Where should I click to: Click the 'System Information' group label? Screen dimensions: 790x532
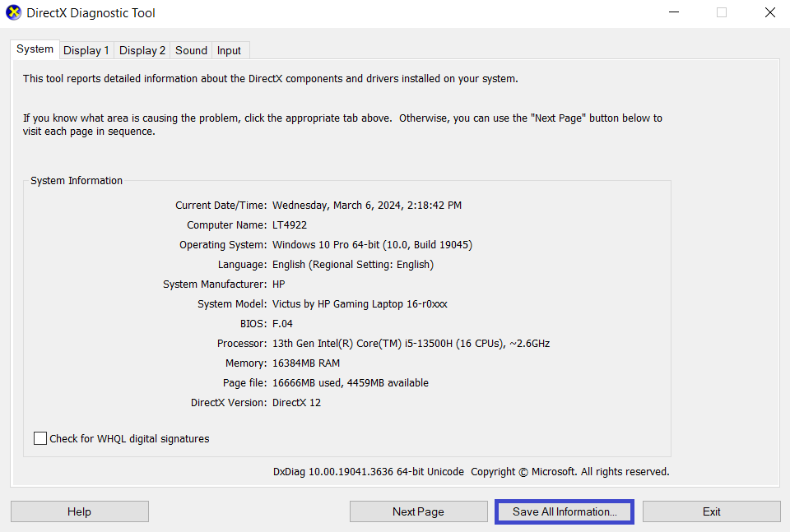77,181
